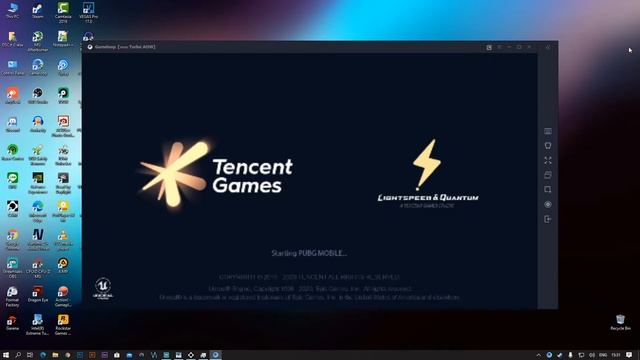Screen dimensions: 640x360
Task: Click the multi-window icon in Gameloop sidebar
Action: coord(548,175)
